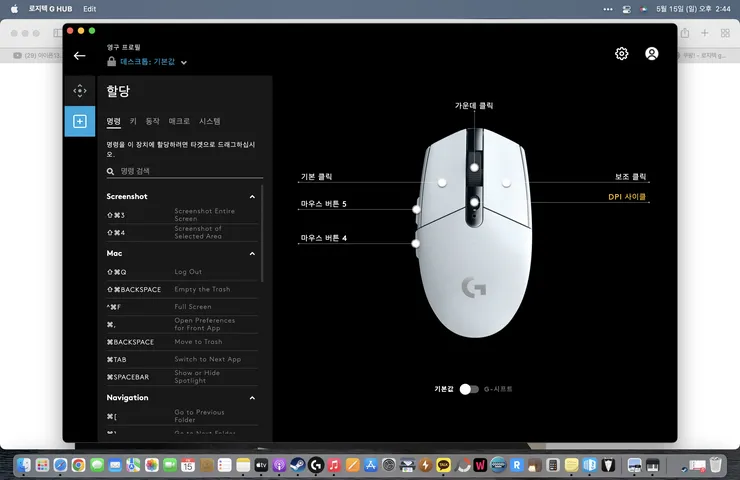Click the 마우스 버튼 5 label
The image size is (740, 480).
323,204
